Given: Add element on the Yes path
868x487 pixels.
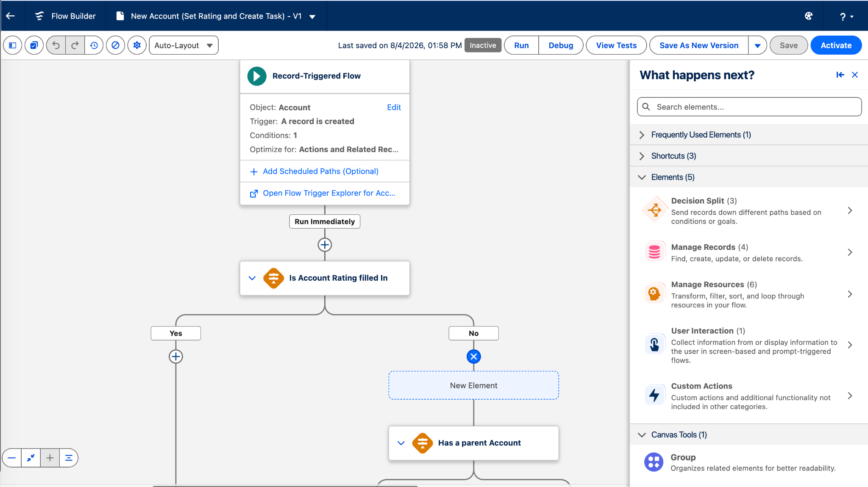Looking at the screenshot, I should click(x=176, y=357).
